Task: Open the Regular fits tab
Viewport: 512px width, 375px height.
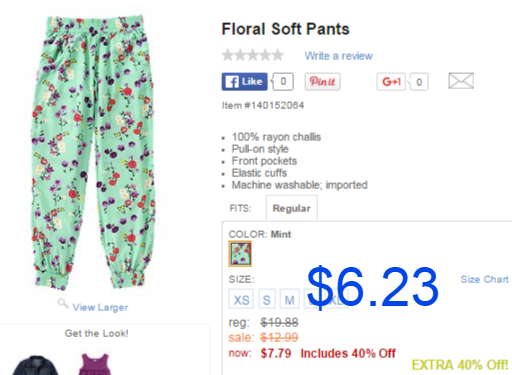Action: 291,208
